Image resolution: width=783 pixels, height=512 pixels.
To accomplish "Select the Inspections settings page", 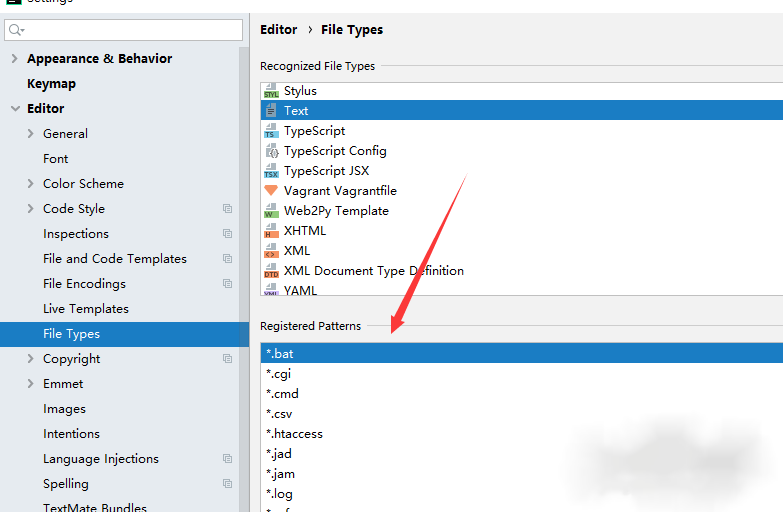I will 76,234.
